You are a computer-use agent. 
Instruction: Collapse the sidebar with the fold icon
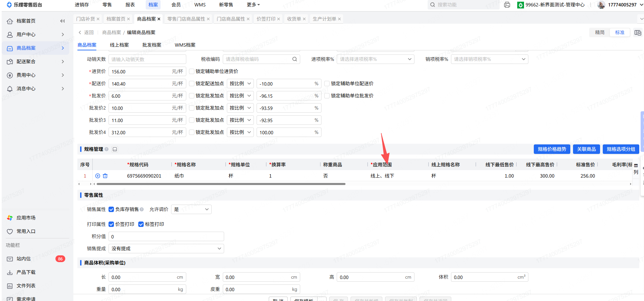[x=63, y=21]
